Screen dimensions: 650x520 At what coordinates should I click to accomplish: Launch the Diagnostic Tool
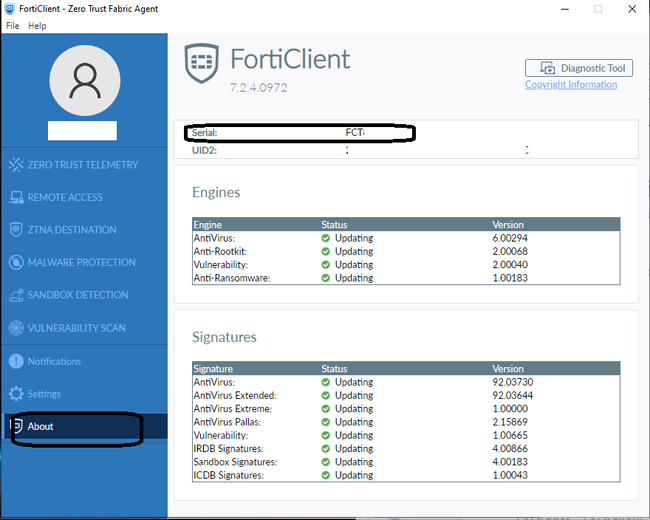[579, 68]
